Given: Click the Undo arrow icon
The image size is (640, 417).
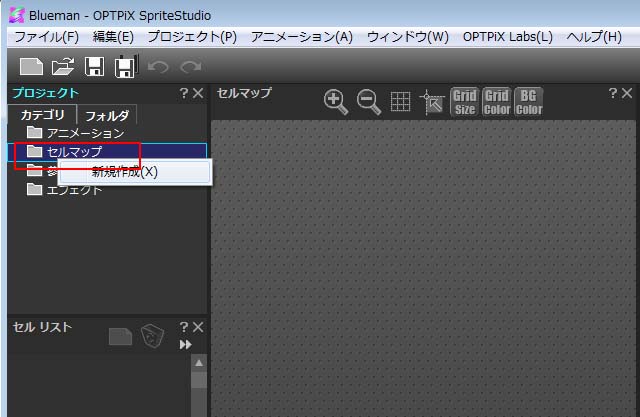Looking at the screenshot, I should (x=158, y=67).
